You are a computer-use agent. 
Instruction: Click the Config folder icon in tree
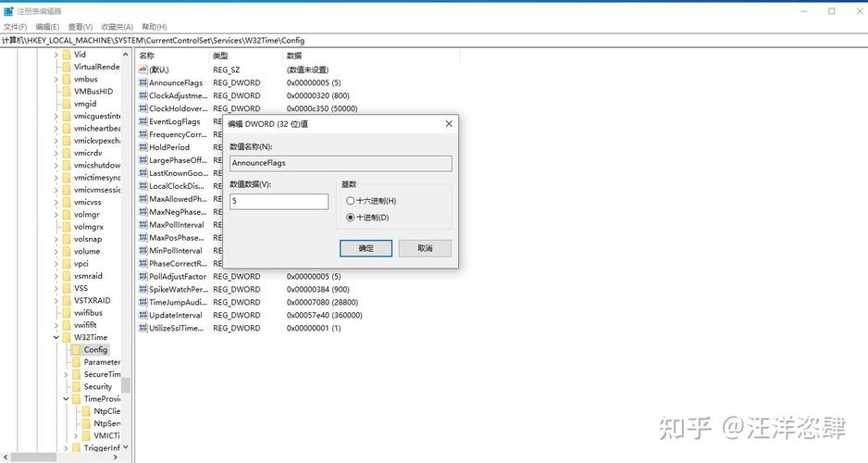[76, 349]
